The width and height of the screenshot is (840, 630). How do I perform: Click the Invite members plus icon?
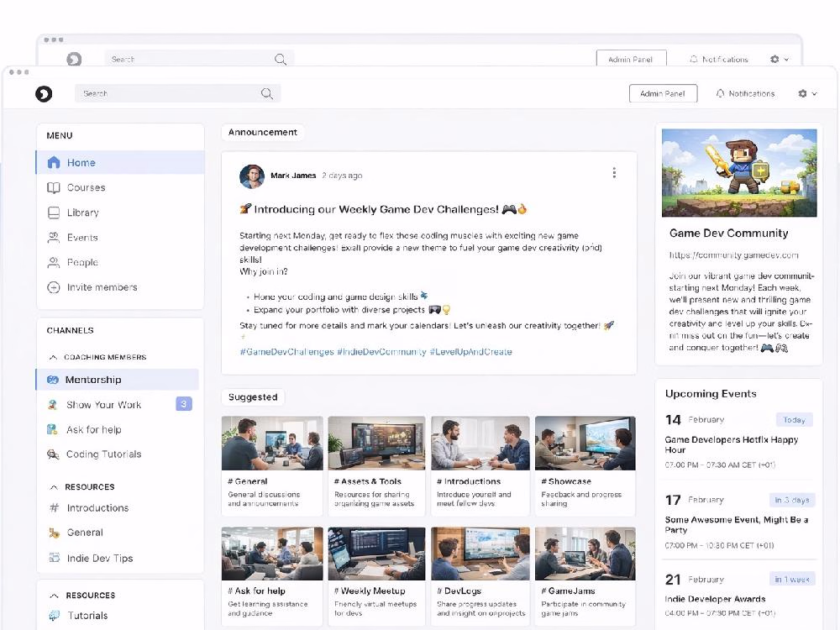[54, 287]
